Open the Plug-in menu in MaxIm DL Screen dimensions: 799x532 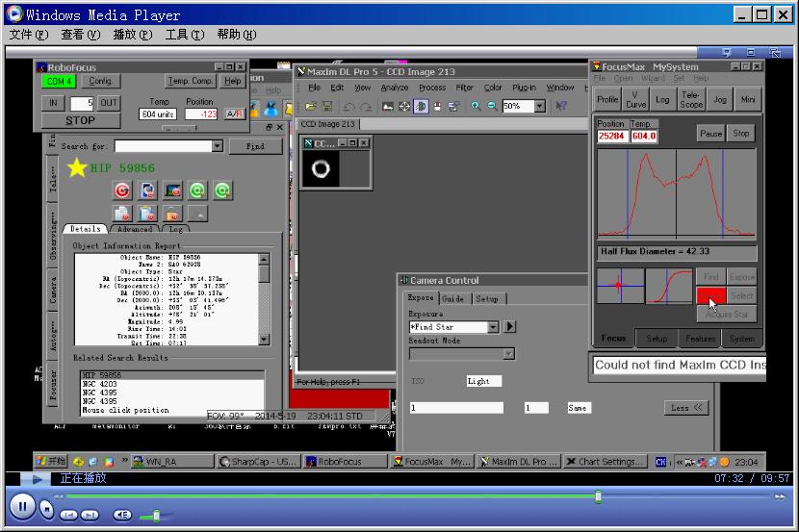[524, 88]
